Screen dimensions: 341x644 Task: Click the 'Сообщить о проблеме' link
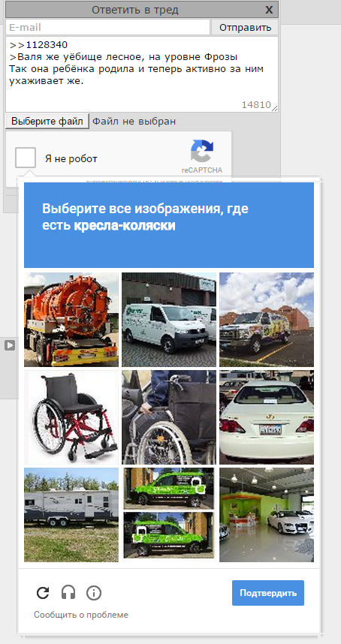pos(81,615)
